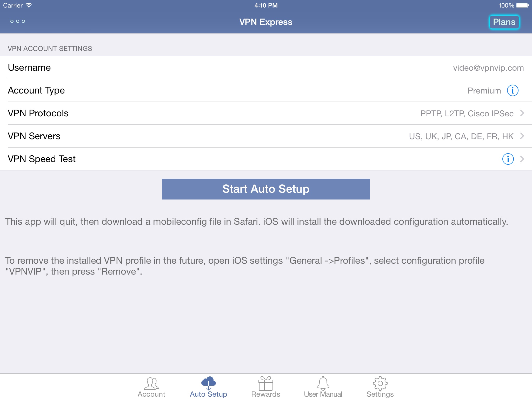Viewport: 532px width, 399px height.
Task: Open the User Manual bell icon
Action: [323, 383]
